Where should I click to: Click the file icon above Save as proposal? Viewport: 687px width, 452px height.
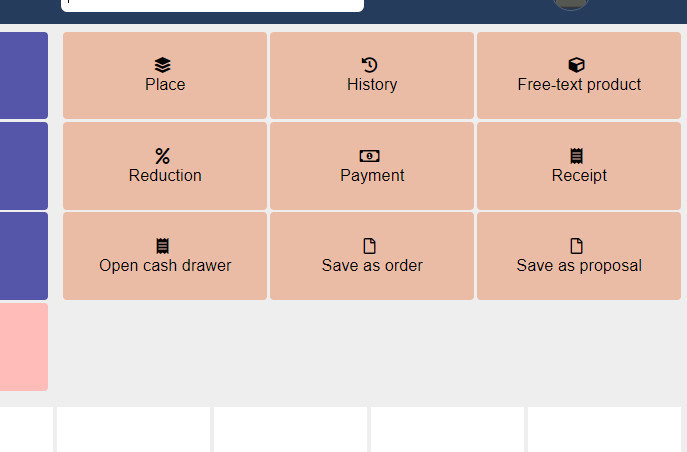tap(577, 246)
